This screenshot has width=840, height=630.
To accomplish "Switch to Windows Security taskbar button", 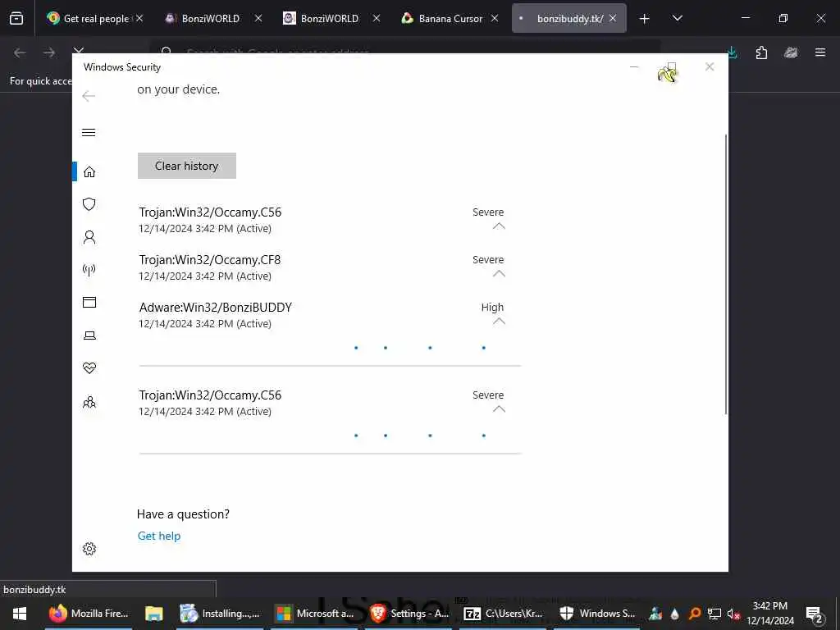I will point(598,614).
